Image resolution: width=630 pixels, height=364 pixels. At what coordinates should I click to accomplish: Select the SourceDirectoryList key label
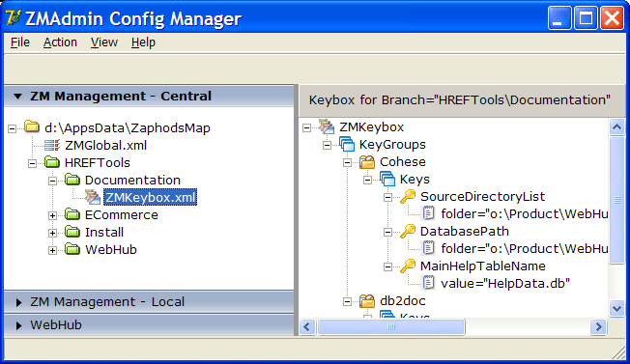click(482, 197)
